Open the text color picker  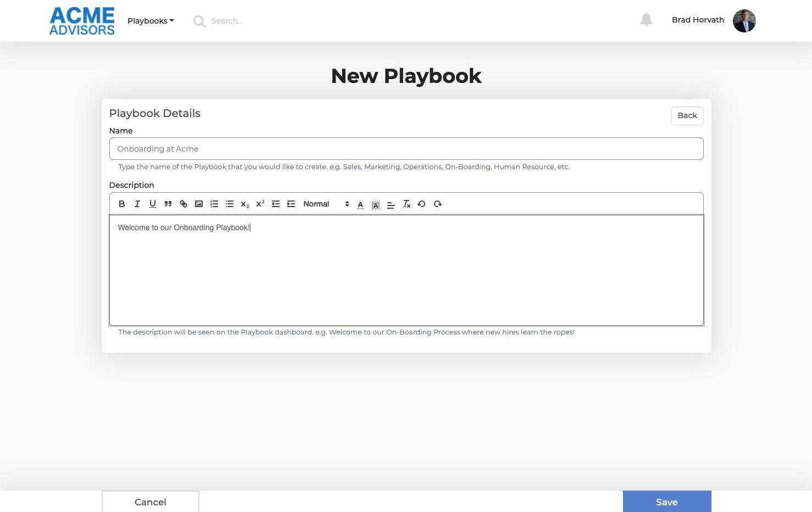pos(360,204)
